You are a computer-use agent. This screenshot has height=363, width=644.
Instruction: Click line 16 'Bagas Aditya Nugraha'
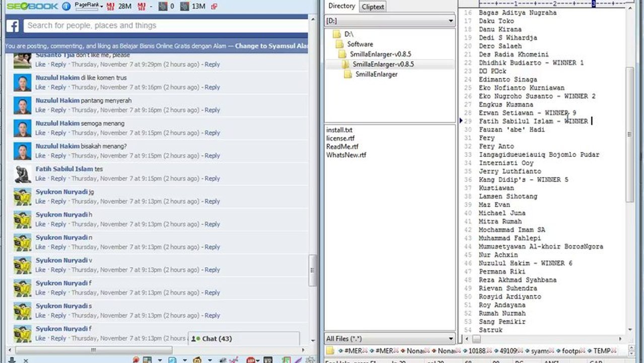tap(518, 13)
